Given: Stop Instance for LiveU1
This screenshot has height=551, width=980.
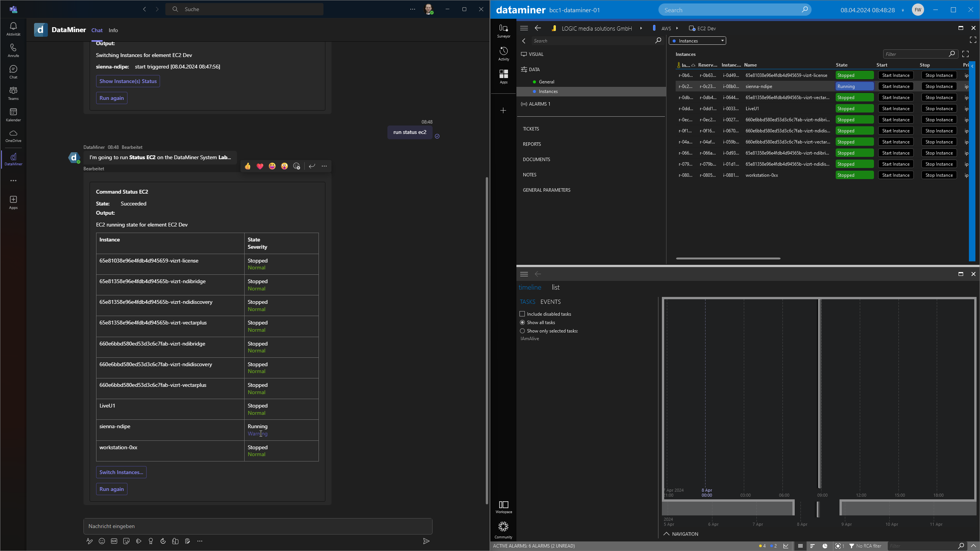Looking at the screenshot, I should pyautogui.click(x=939, y=109).
